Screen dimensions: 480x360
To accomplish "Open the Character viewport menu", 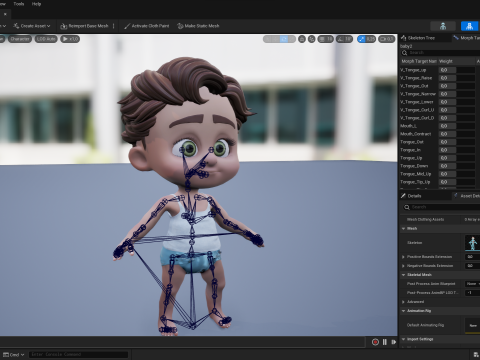I will (x=20, y=39).
